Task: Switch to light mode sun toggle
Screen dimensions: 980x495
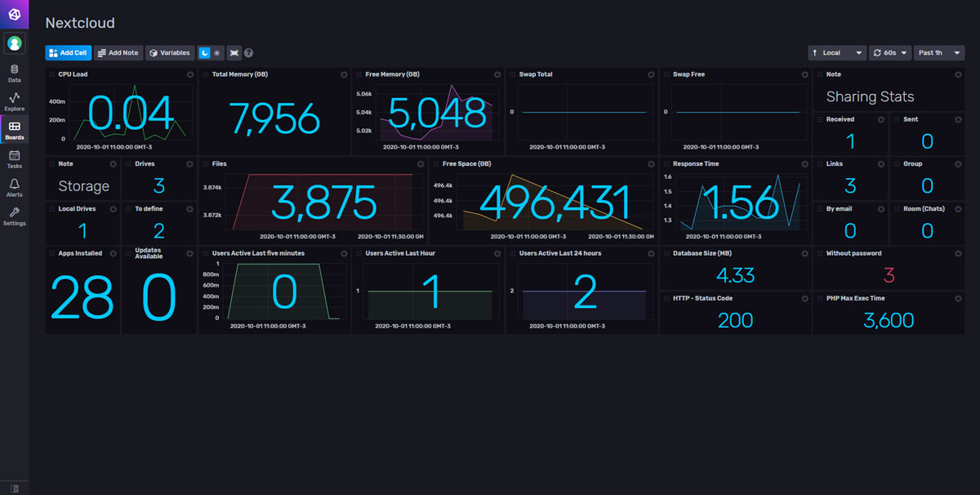Action: (x=217, y=52)
